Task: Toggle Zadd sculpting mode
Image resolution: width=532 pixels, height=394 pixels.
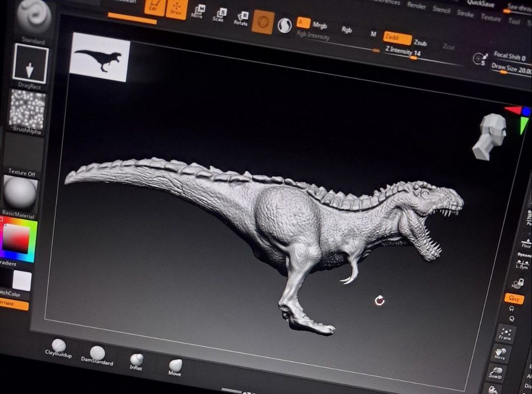Action: coord(397,38)
